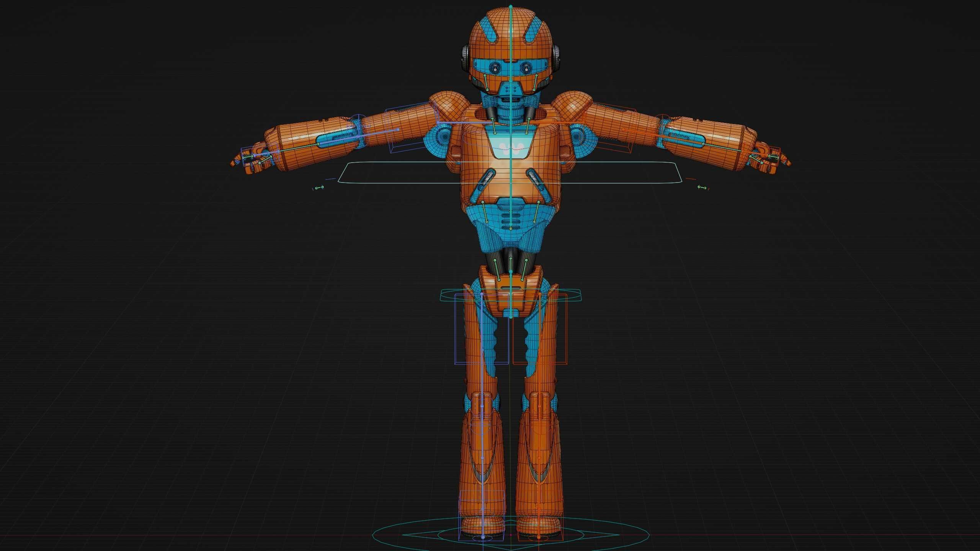Select the head bone tip above the helmet

coord(511,6)
